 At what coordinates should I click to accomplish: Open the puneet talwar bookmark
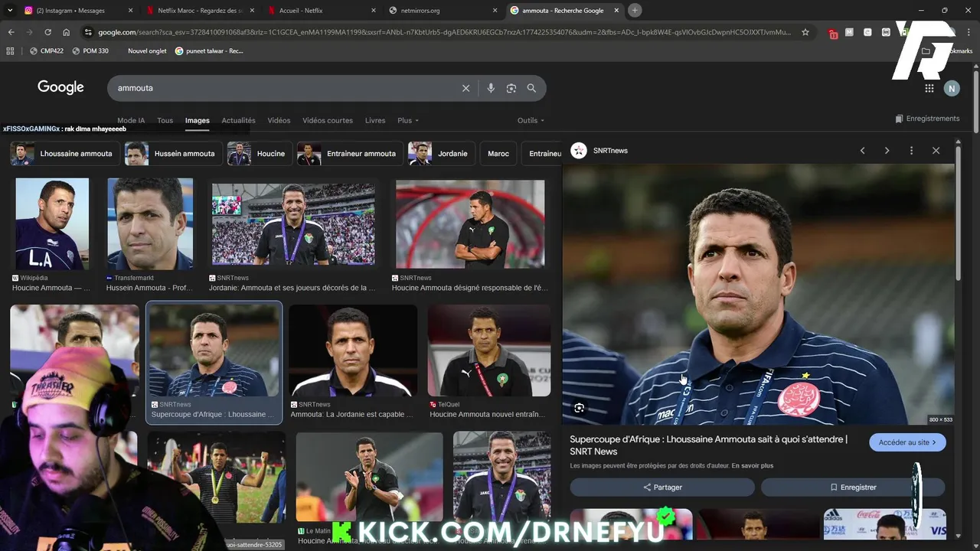point(209,51)
